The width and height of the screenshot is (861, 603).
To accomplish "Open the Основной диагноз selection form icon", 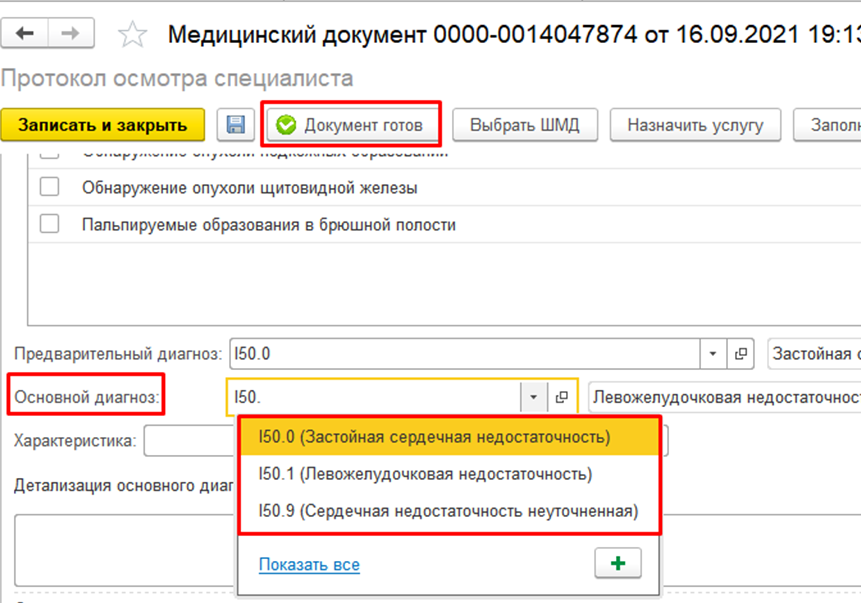I will pyautogui.click(x=562, y=398).
